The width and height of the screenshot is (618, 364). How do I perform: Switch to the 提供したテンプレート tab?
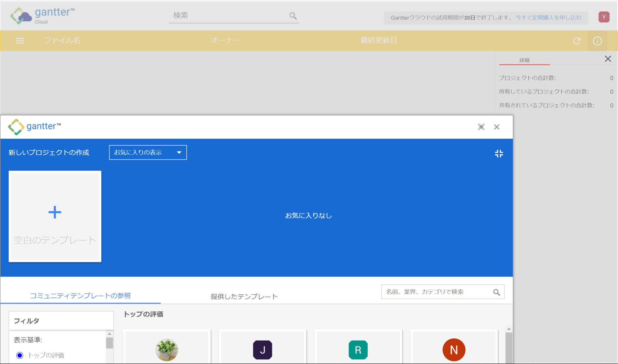(244, 296)
